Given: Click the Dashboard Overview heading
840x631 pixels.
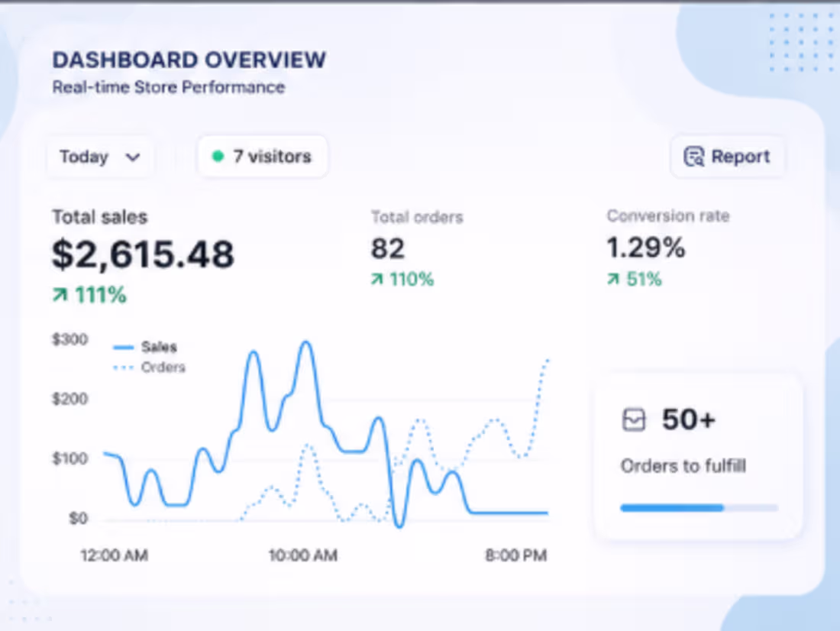Looking at the screenshot, I should click(x=189, y=60).
